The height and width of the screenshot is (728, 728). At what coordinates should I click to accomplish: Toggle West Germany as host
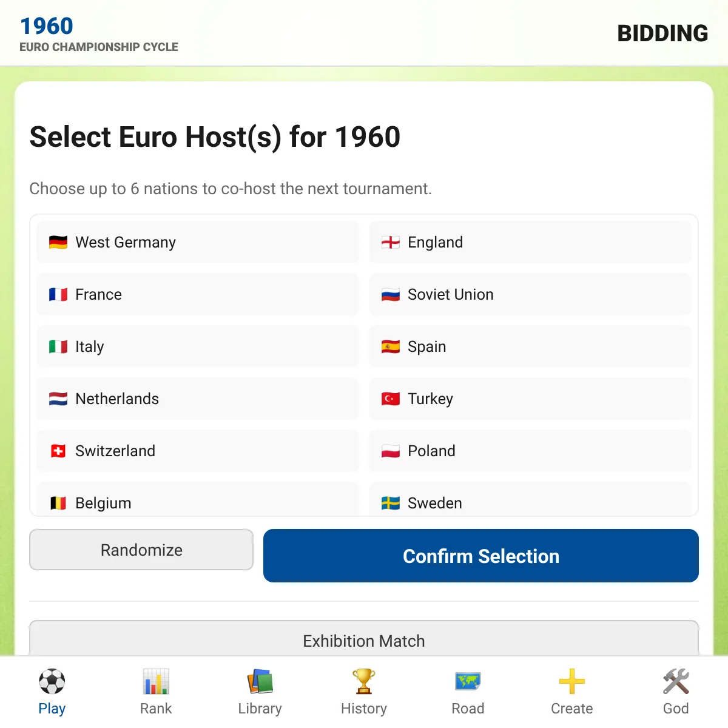[x=198, y=242]
